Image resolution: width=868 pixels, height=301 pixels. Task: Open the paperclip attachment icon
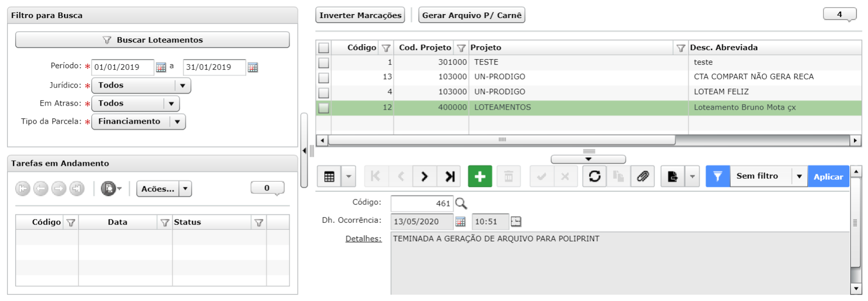point(642,176)
